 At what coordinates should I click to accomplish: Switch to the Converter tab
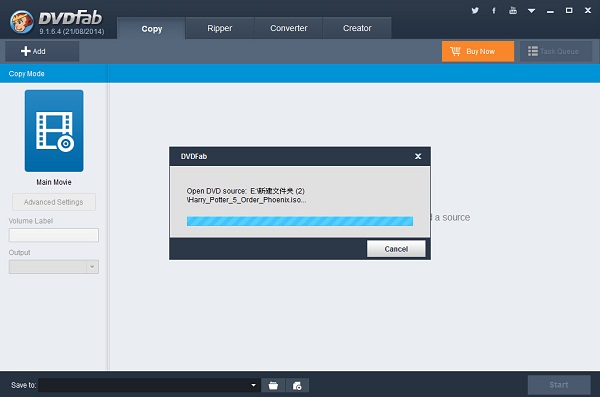tap(289, 28)
